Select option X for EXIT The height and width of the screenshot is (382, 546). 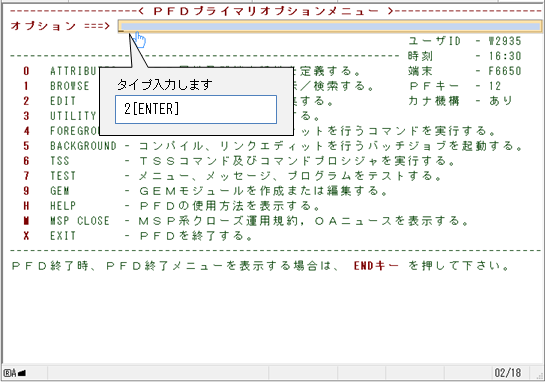pyautogui.click(x=26, y=236)
